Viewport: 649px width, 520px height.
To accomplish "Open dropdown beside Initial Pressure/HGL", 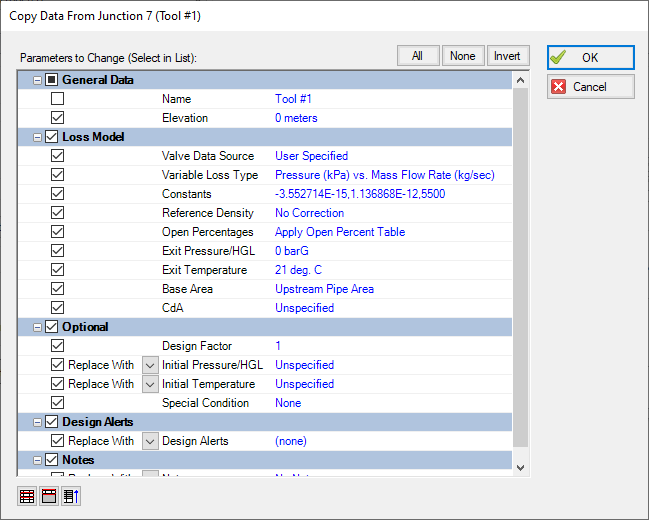I will point(150,365).
